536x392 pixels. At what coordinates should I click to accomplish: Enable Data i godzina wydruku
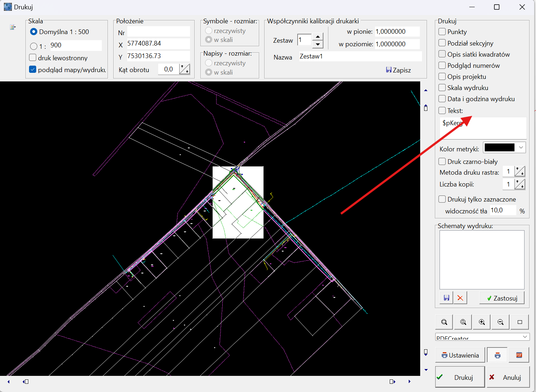[x=442, y=99]
